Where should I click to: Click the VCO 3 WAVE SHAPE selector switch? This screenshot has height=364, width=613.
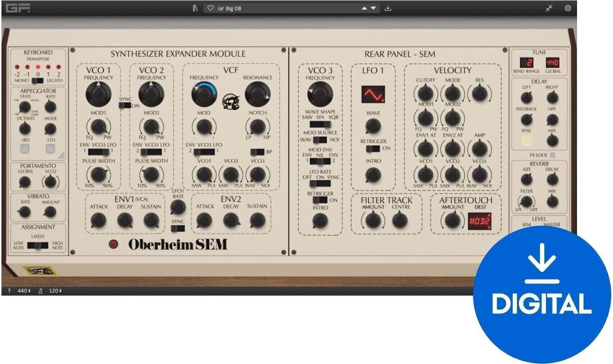[x=320, y=124]
